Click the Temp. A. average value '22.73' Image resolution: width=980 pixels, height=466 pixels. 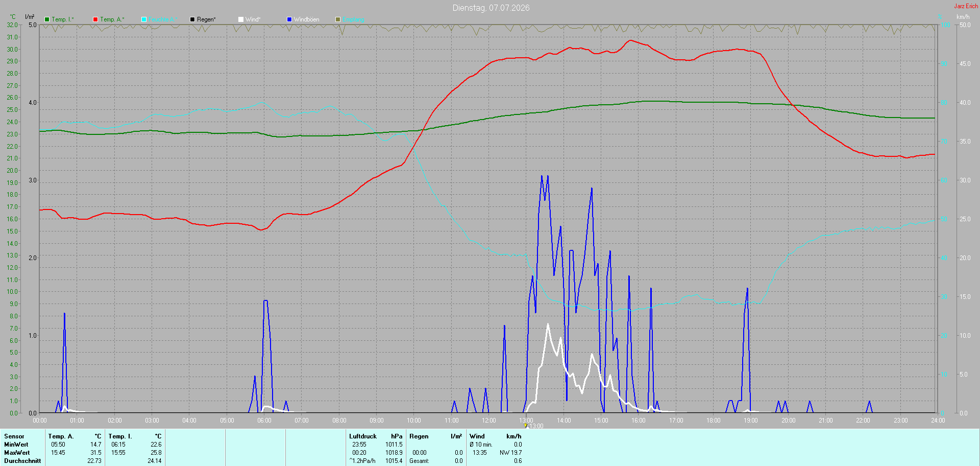[94, 461]
